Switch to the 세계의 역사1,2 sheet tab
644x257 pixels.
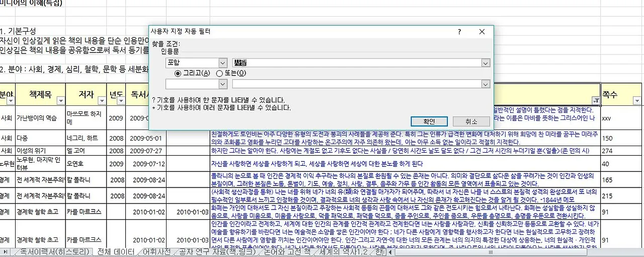coord(343,252)
